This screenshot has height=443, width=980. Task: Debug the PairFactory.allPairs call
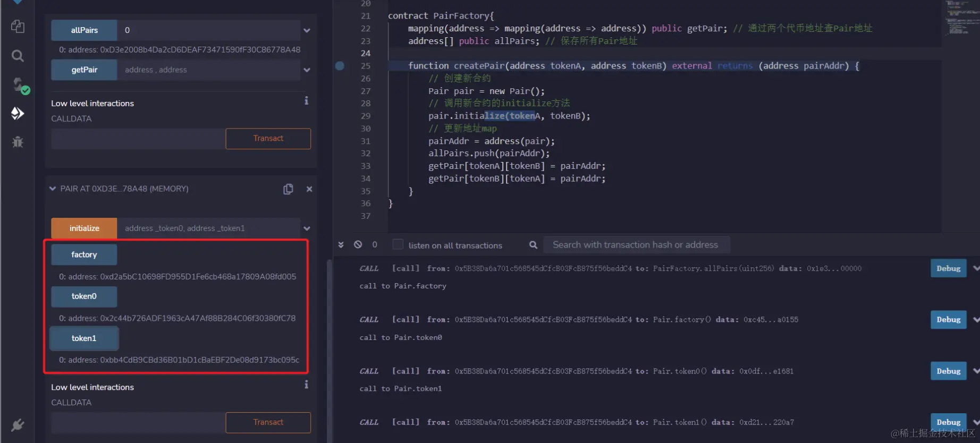[949, 268]
